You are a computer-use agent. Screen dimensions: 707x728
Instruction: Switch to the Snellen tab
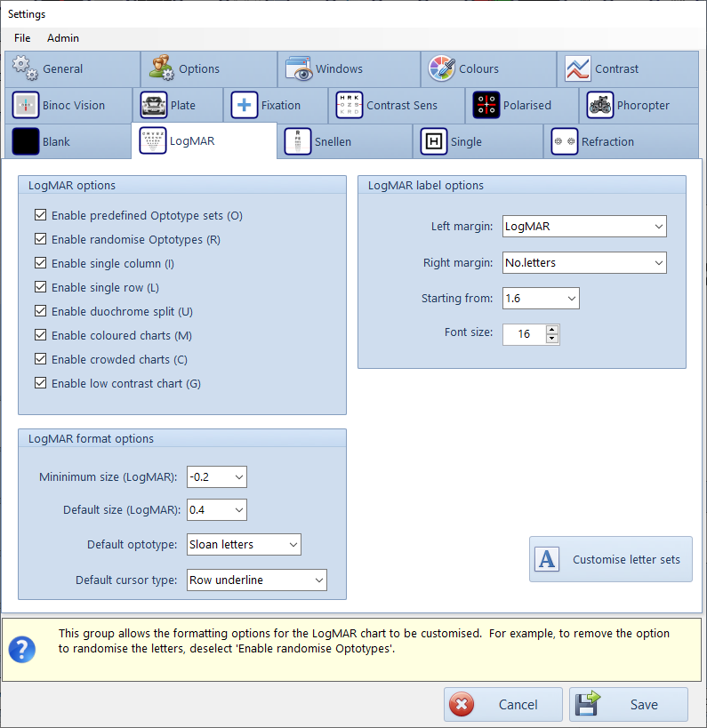pyautogui.click(x=332, y=141)
